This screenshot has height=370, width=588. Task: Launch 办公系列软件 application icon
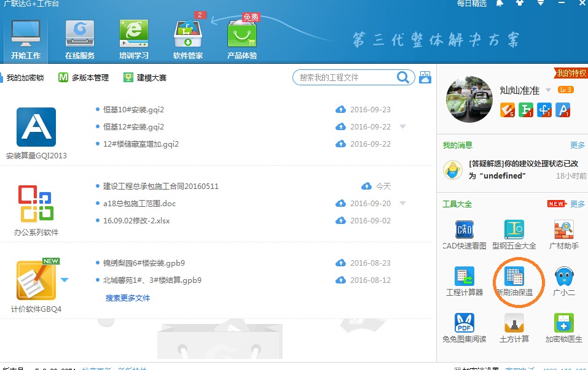click(36, 204)
